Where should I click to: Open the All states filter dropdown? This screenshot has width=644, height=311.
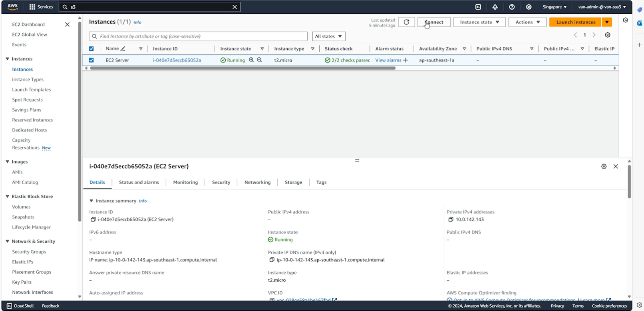click(329, 36)
